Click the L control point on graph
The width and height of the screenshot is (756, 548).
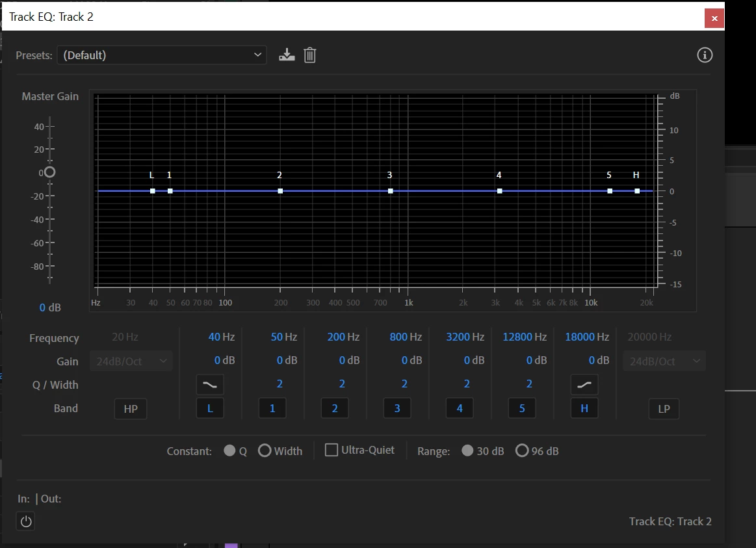pos(152,191)
